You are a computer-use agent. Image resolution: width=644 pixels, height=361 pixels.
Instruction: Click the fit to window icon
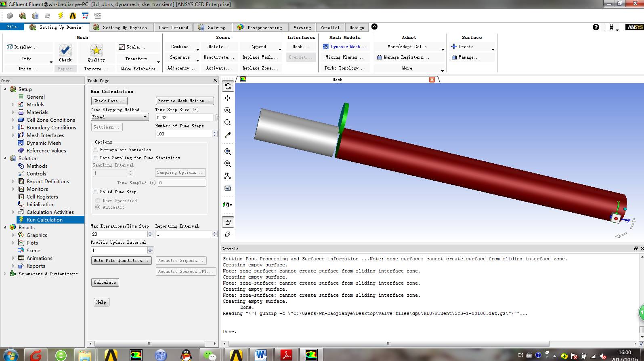pos(228,152)
